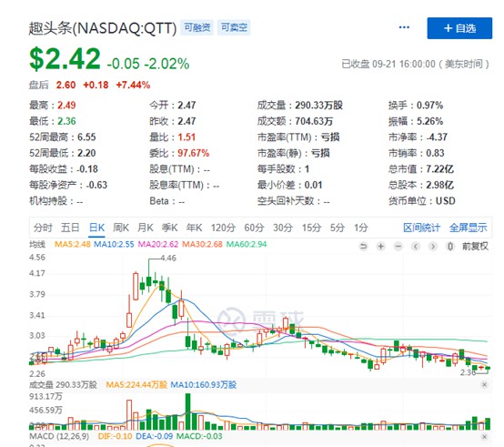Close the 成交量 volume indicator panel
Screen dimensions: 504x447
click(484, 384)
